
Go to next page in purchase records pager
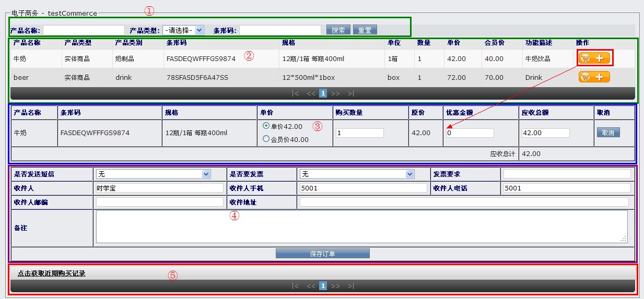[335, 286]
